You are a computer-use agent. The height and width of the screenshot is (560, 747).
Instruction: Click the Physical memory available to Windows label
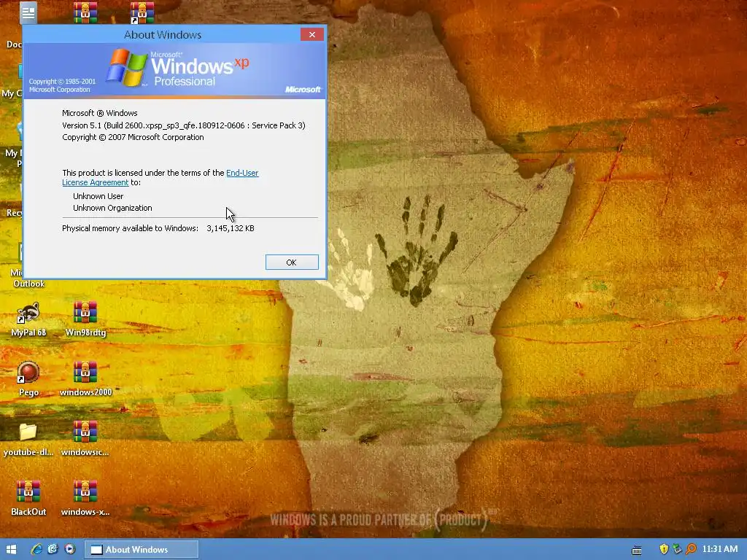click(130, 228)
